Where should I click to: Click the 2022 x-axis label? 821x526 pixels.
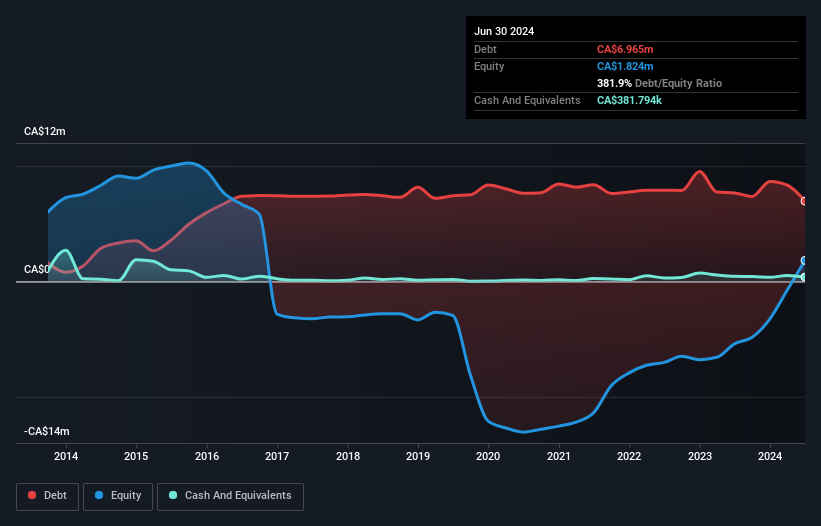coord(629,456)
